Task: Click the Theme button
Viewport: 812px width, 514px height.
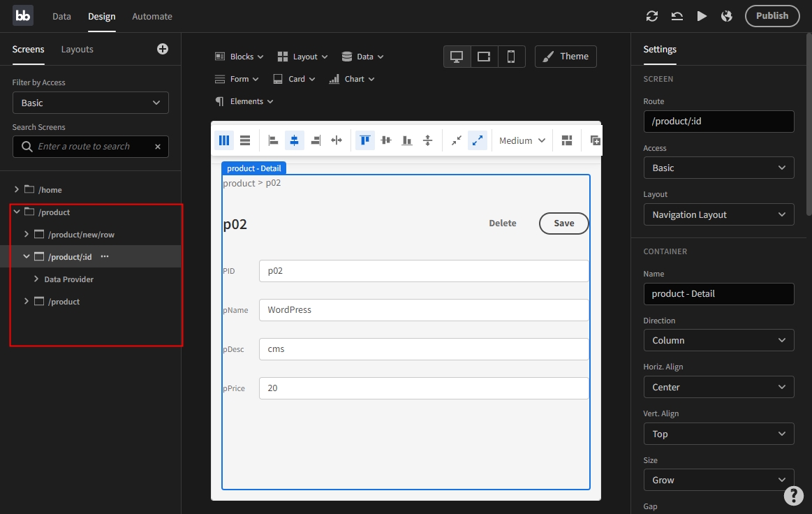Action: (x=566, y=57)
